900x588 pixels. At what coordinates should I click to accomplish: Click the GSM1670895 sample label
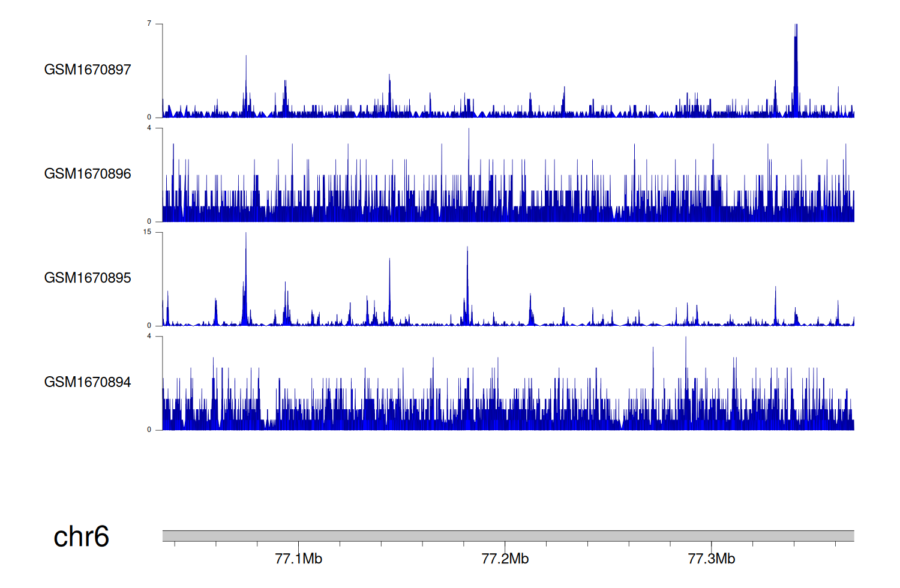pyautogui.click(x=88, y=278)
